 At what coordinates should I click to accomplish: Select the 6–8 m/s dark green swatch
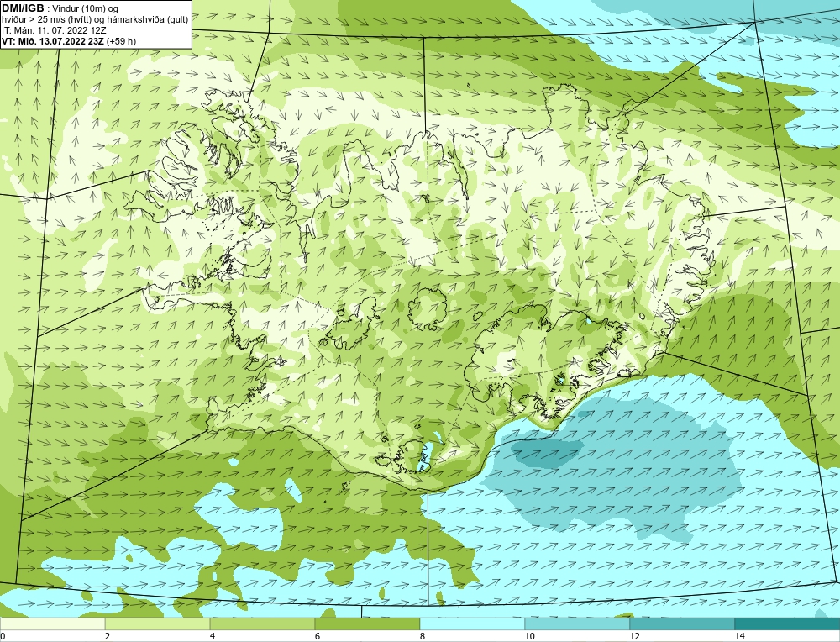(368, 624)
